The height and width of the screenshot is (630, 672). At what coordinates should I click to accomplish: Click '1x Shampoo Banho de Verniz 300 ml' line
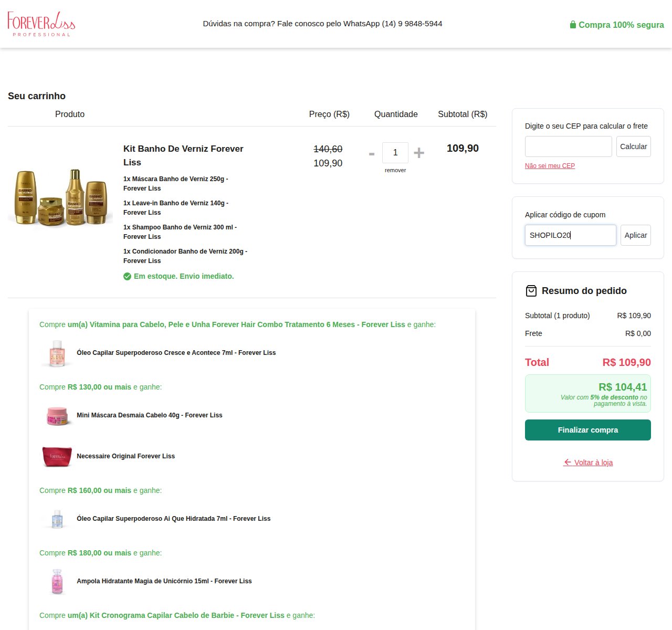click(180, 232)
